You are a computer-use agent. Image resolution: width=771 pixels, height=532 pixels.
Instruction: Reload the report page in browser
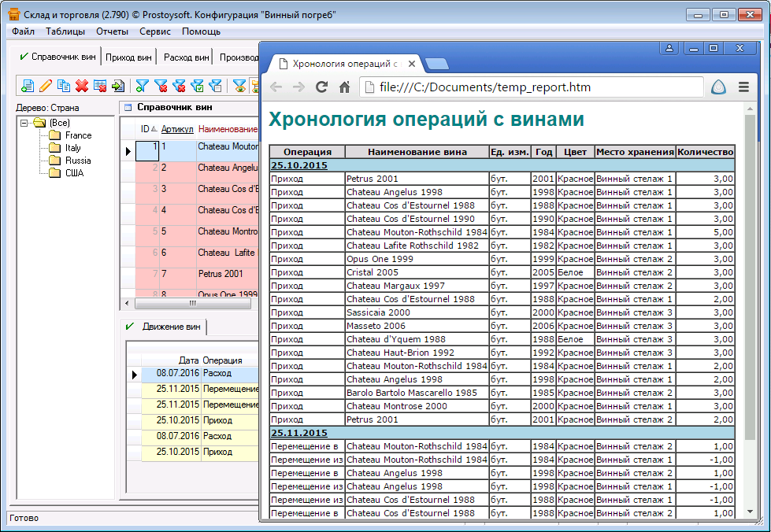(x=321, y=87)
